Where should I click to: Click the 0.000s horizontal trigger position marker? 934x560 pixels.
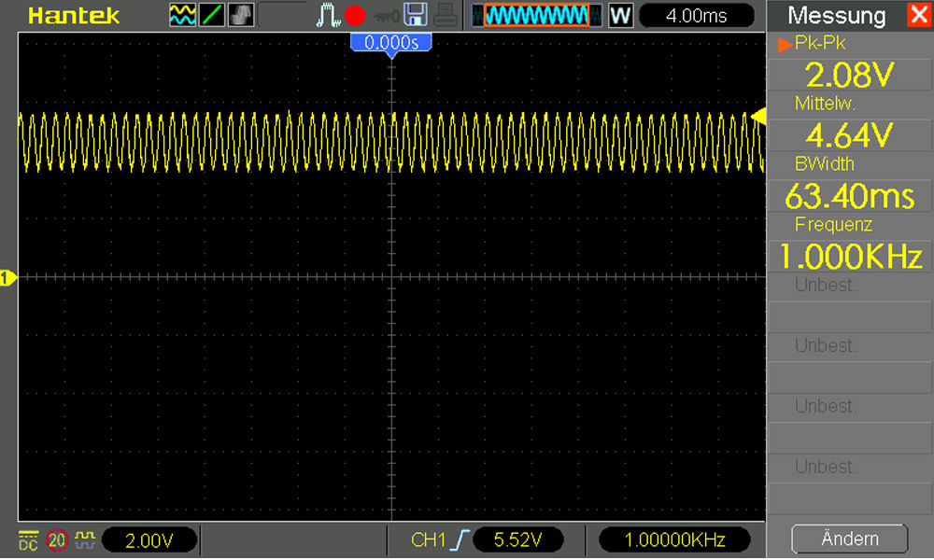point(390,45)
